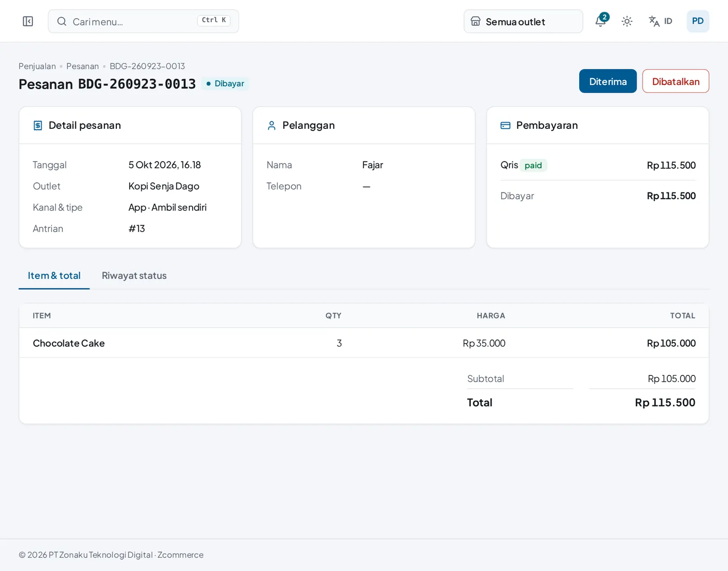Open the Semua outlet selector

pos(523,21)
